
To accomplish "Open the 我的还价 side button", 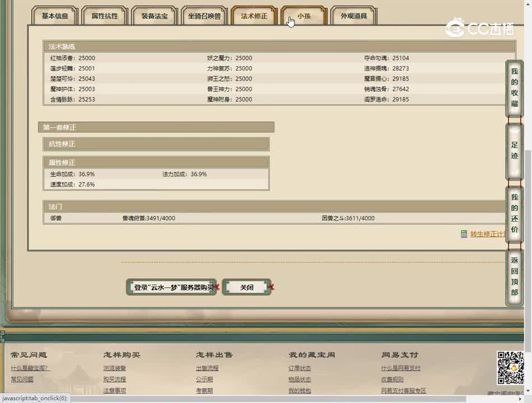I will (x=514, y=213).
